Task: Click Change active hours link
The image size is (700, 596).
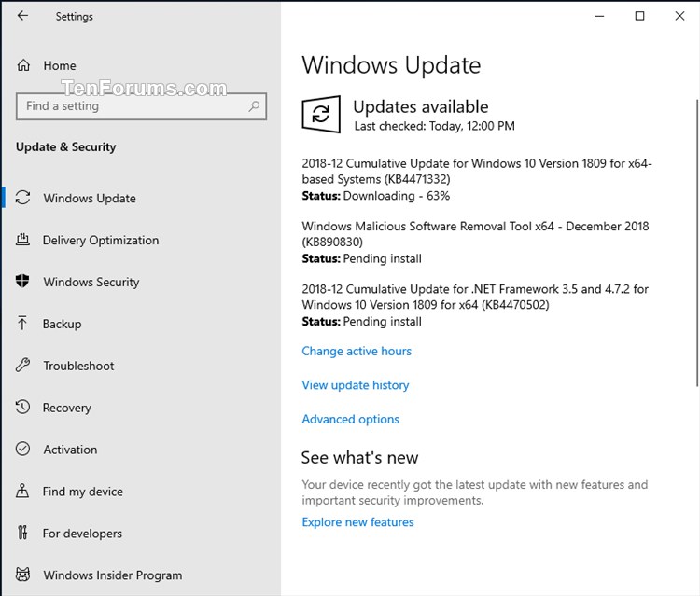Action: [x=357, y=351]
